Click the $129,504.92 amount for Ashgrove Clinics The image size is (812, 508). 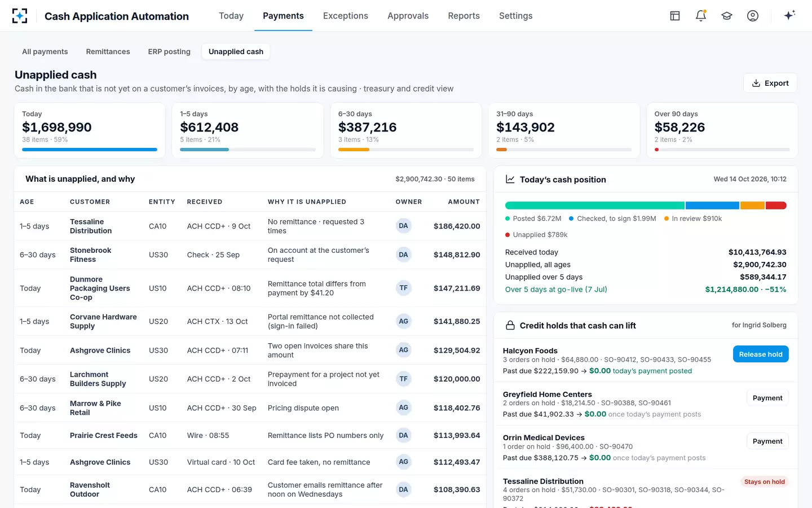457,350
